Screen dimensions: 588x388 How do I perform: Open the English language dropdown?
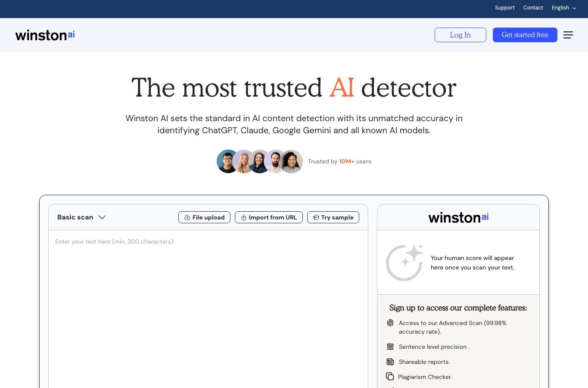pyautogui.click(x=563, y=8)
